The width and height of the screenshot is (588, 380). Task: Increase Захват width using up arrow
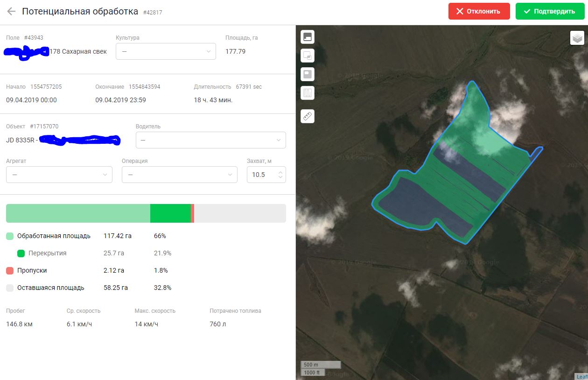pyautogui.click(x=280, y=172)
